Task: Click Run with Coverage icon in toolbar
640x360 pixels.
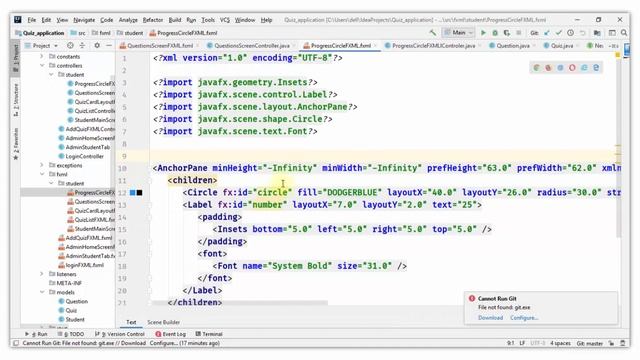Action: click(x=507, y=33)
